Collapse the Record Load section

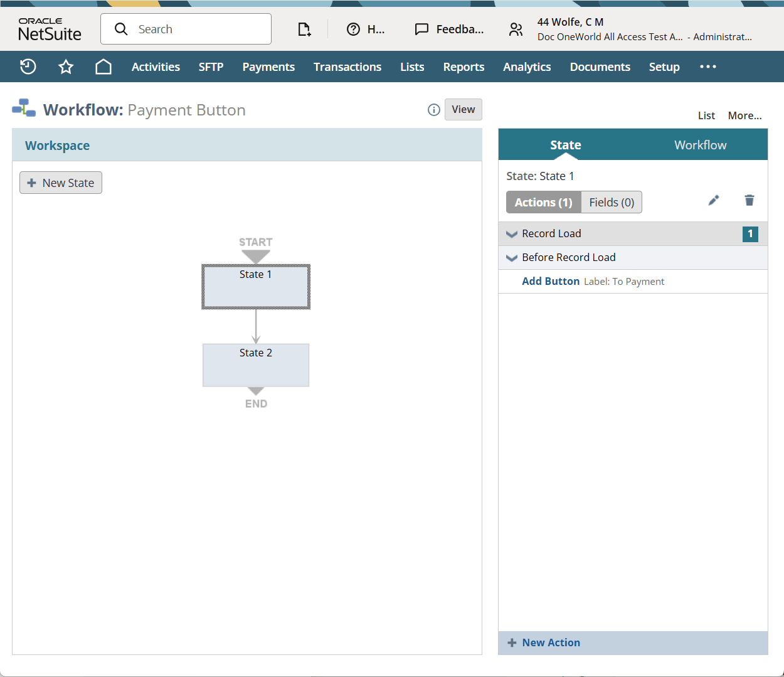coord(512,234)
